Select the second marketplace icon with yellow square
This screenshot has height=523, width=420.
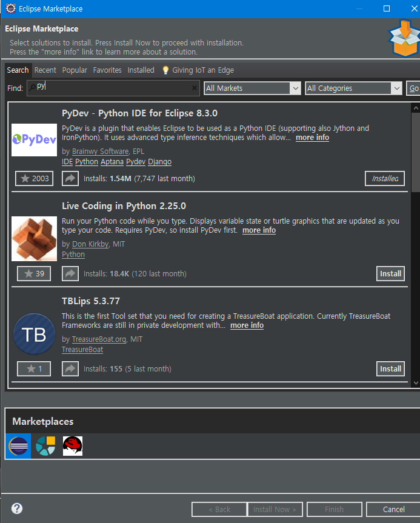[45, 446]
